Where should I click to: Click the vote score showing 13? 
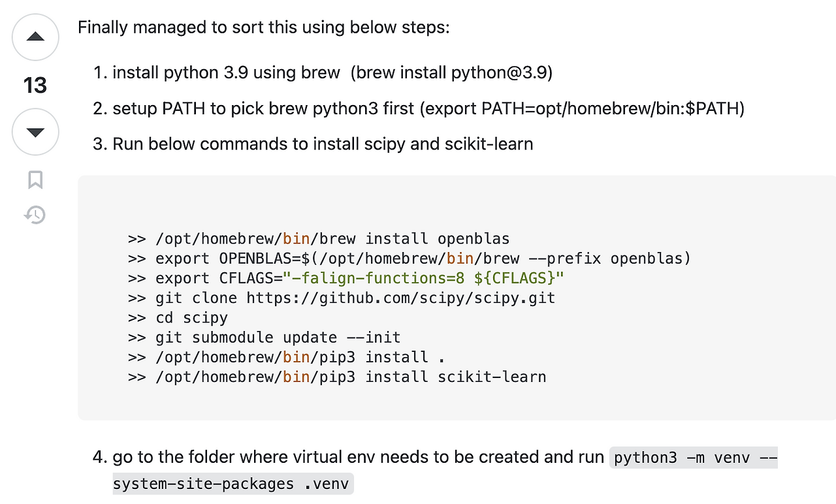click(35, 85)
